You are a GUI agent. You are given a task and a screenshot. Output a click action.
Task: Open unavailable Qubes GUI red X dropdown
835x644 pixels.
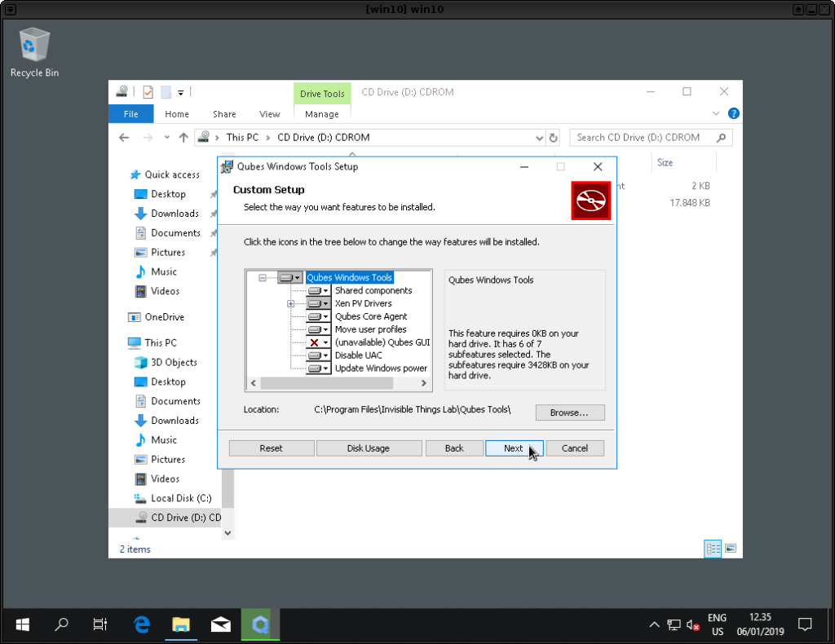click(318, 342)
